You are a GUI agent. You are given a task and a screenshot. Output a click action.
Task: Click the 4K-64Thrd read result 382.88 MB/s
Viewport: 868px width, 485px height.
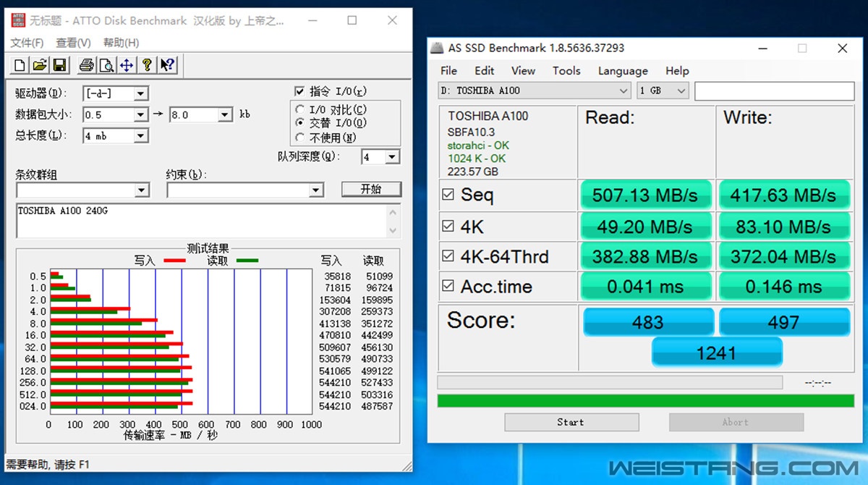(645, 256)
